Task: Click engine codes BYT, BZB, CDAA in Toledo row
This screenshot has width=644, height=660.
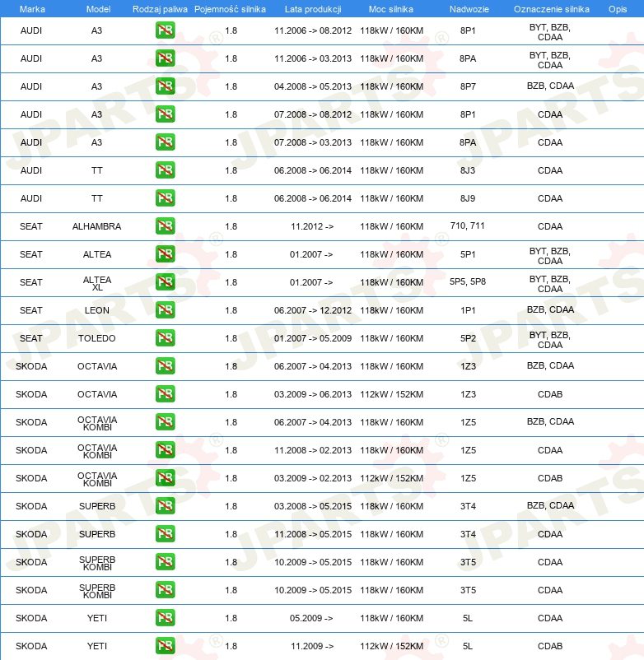Action: tap(550, 340)
